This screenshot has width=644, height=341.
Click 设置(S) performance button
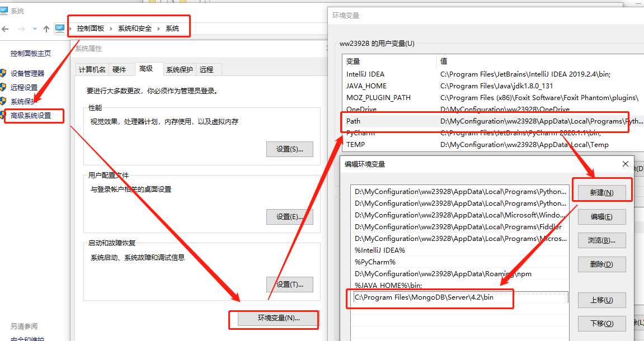(x=290, y=149)
